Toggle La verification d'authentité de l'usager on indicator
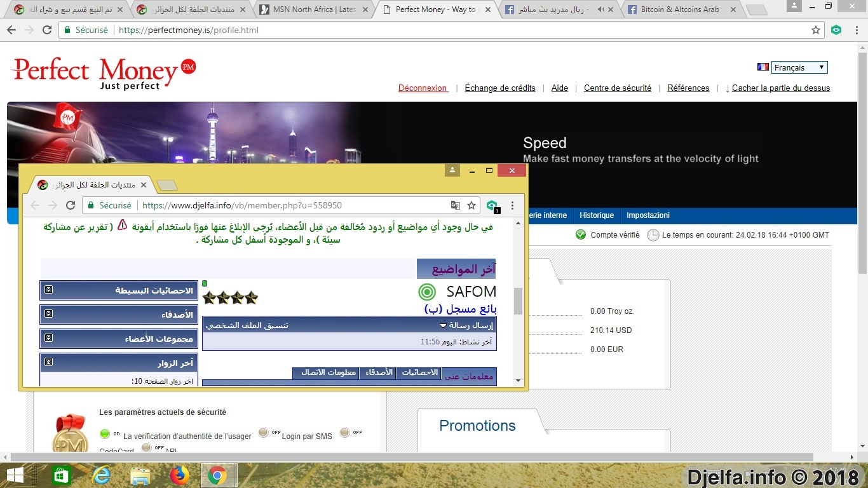 [105, 434]
